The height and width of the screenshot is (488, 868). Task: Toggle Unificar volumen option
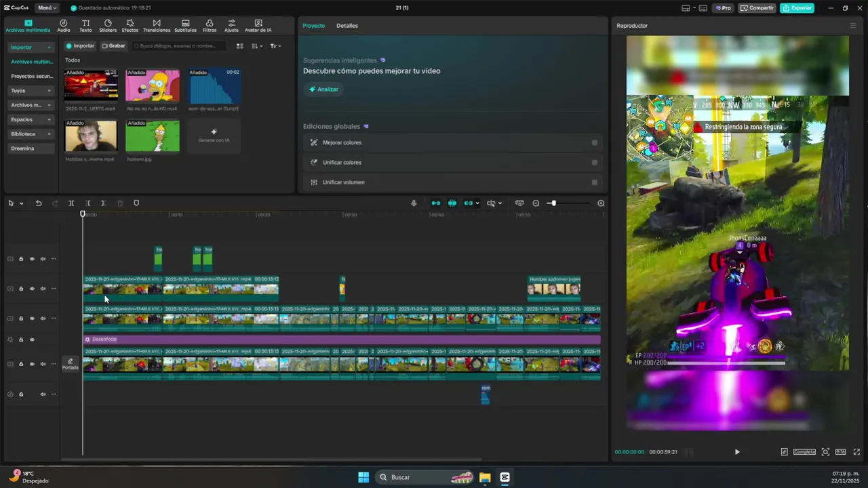595,182
